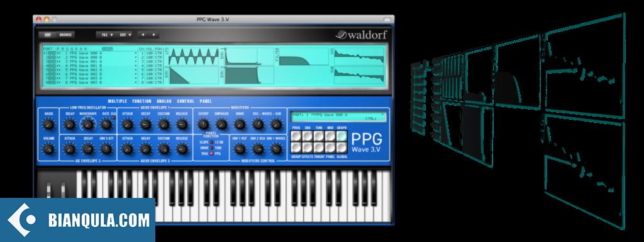Click the LFO waveform graph
644x242 pixels.
194,56
